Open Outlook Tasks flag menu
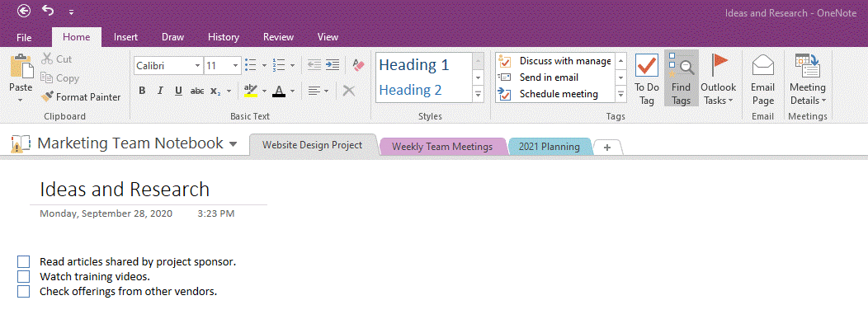The height and width of the screenshot is (319, 868). [719, 79]
